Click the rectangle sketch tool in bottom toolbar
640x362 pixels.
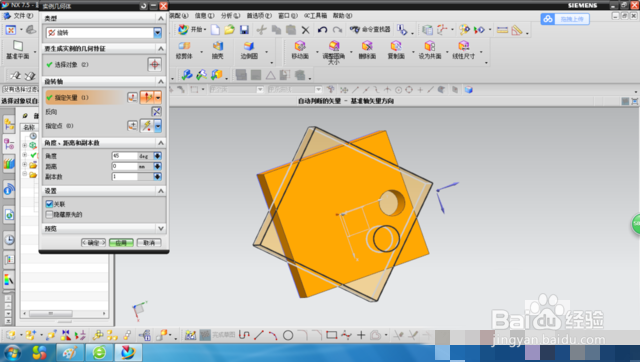click(x=331, y=335)
